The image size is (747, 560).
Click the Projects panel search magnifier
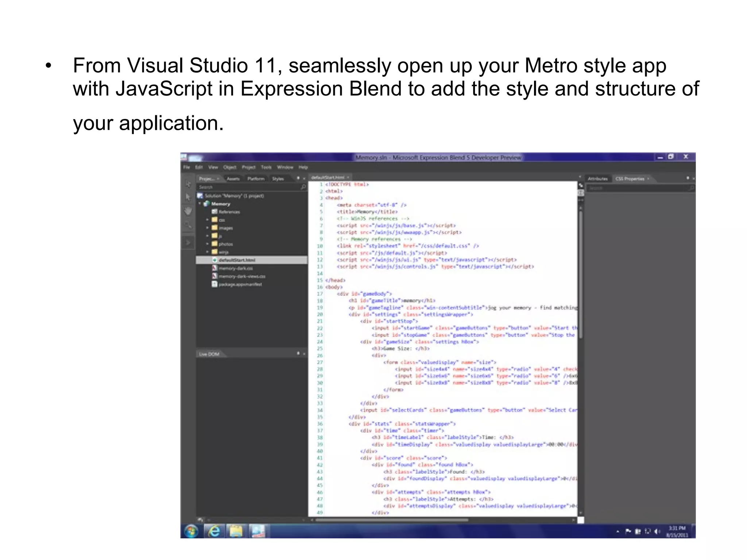pos(303,187)
